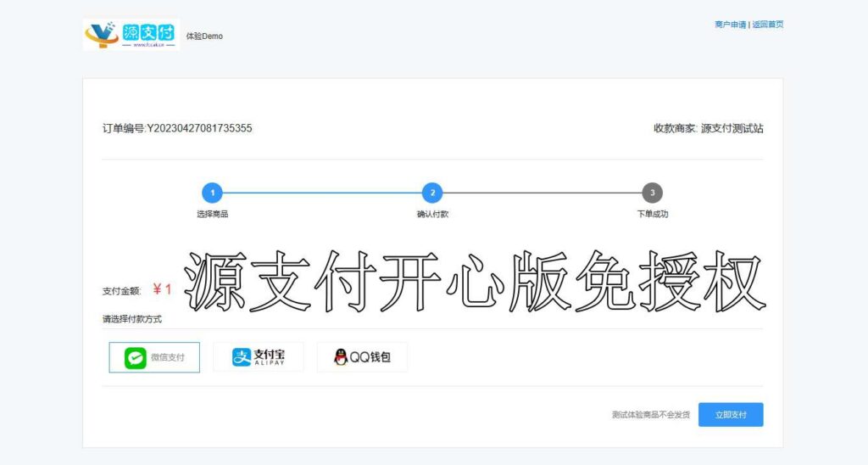Click the 选择商品 step label
The height and width of the screenshot is (465, 868).
(213, 214)
